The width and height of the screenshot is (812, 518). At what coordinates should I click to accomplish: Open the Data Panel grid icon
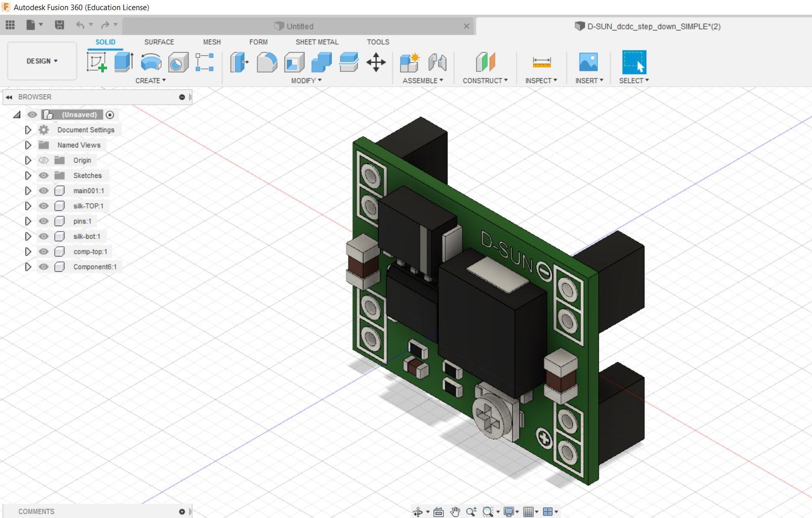tap(10, 25)
